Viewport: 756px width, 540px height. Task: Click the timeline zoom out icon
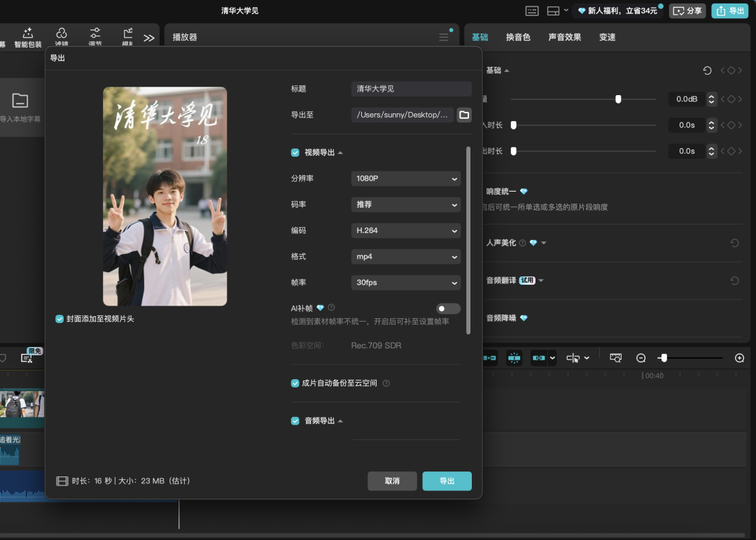[640, 358]
